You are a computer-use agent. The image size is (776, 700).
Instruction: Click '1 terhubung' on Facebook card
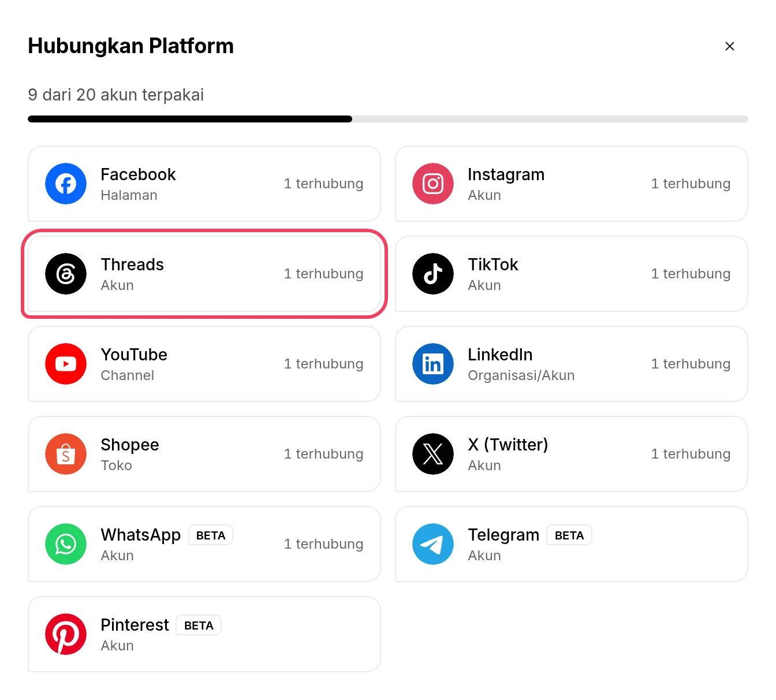pyautogui.click(x=323, y=184)
